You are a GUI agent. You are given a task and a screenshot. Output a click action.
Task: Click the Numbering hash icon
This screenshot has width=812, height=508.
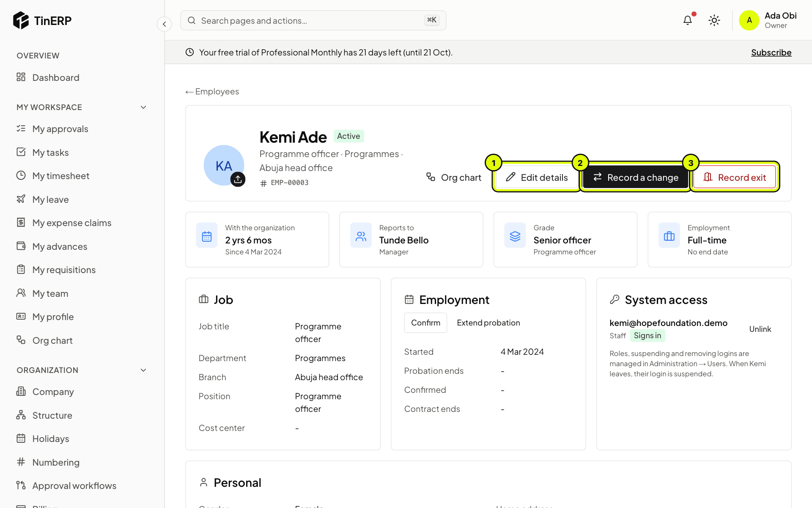(21, 462)
